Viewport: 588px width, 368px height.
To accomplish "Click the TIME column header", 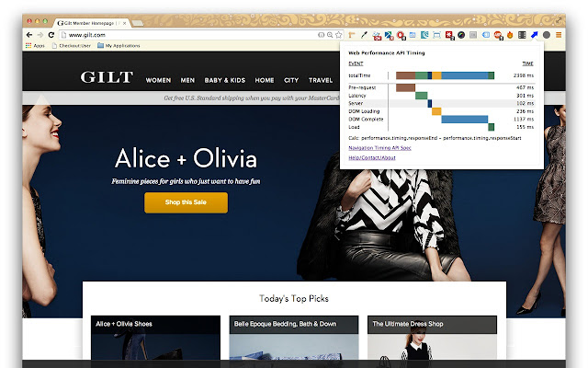I will click(x=527, y=63).
